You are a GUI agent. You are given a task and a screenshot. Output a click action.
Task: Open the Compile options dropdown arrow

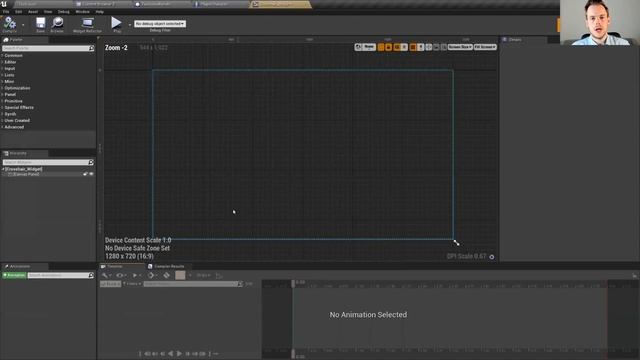pyautogui.click(x=23, y=25)
